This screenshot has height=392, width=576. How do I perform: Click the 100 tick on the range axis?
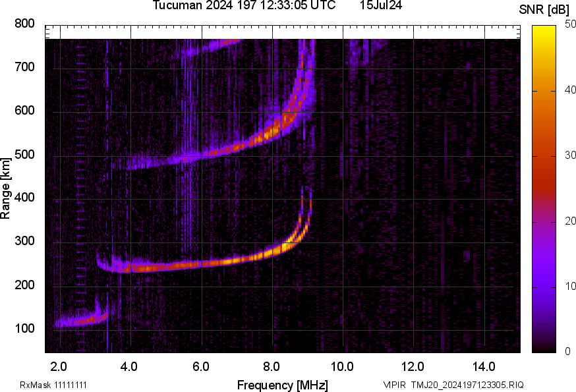[24, 329]
